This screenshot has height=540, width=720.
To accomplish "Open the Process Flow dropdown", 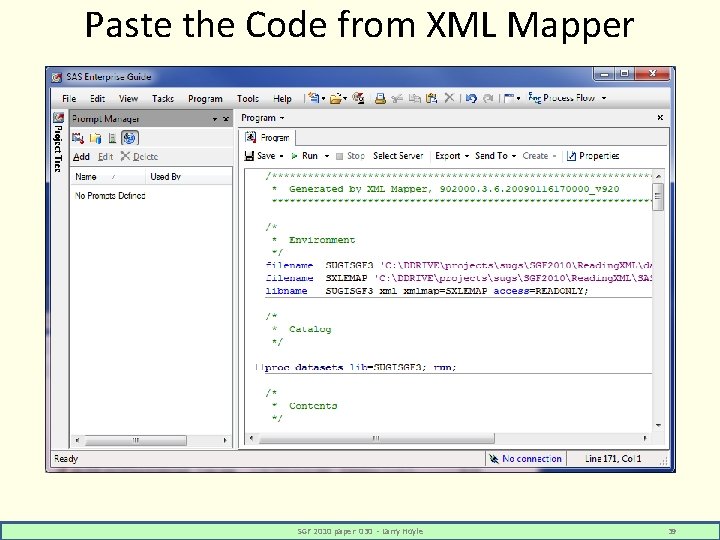I will click(x=568, y=98).
